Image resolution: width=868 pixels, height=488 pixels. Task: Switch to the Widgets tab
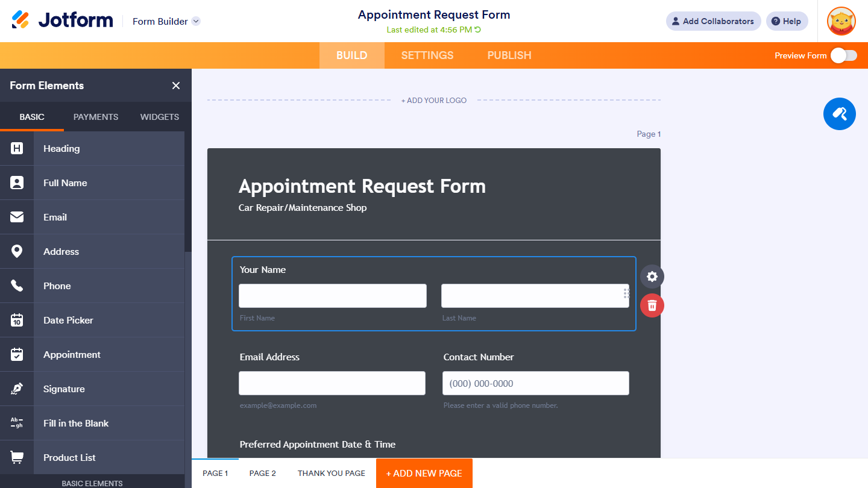tap(159, 117)
